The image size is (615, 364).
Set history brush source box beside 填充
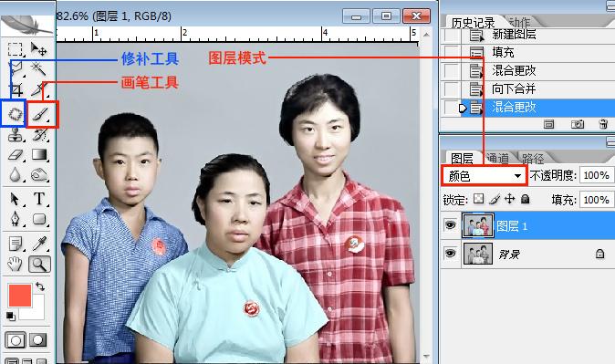pyautogui.click(x=452, y=52)
